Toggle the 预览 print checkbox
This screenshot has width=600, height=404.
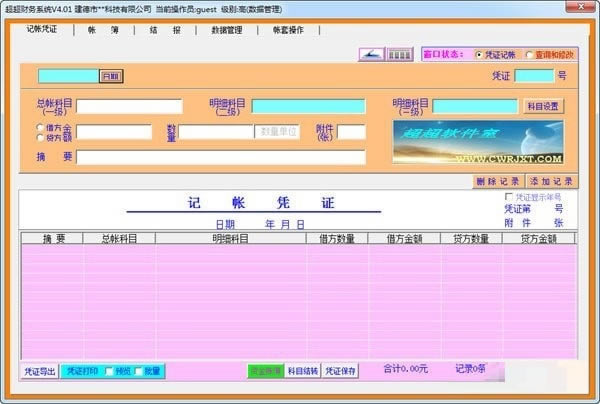pos(109,371)
